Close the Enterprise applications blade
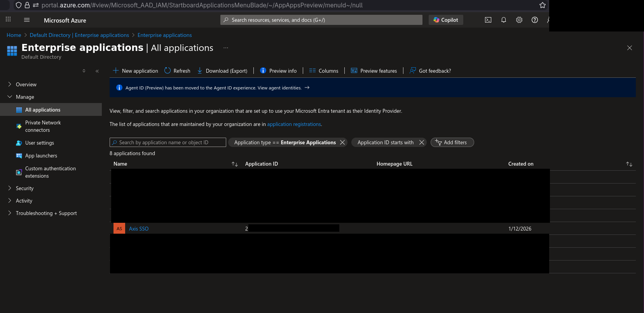Viewport: 644px width, 313px height. point(630,48)
